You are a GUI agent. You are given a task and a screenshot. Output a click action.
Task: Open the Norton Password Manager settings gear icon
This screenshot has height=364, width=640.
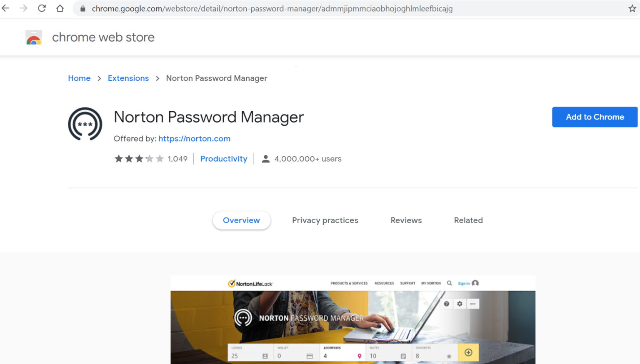coord(460,304)
